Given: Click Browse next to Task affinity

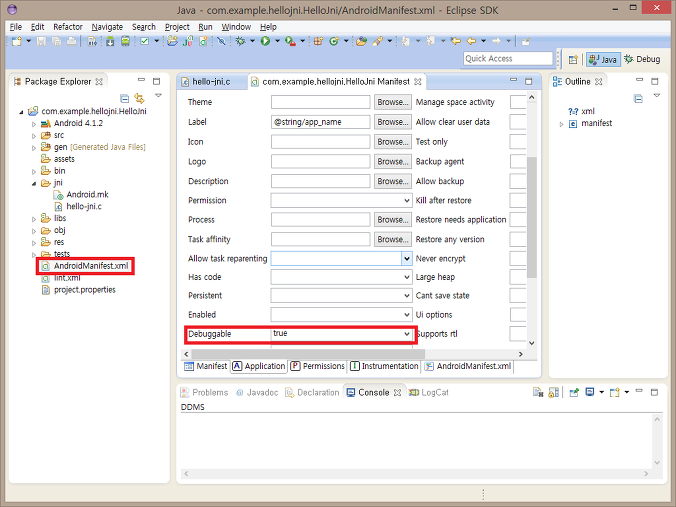Looking at the screenshot, I should (x=392, y=239).
